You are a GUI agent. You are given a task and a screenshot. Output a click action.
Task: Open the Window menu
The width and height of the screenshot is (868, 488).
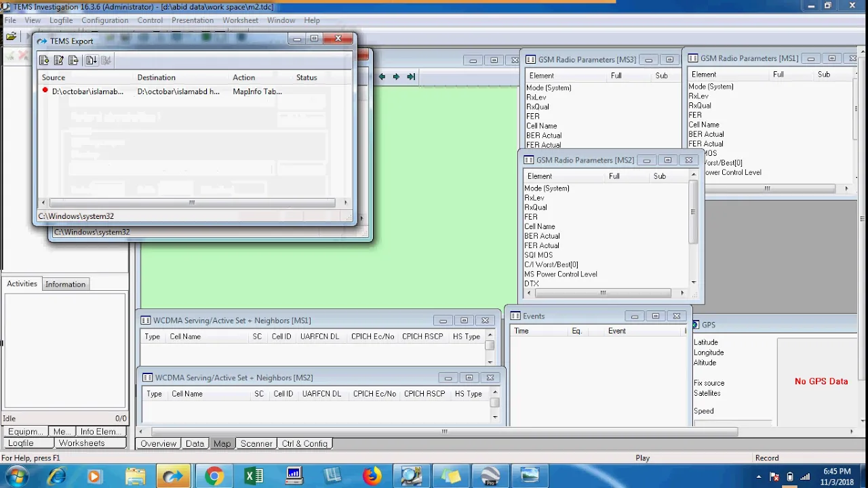(x=281, y=20)
